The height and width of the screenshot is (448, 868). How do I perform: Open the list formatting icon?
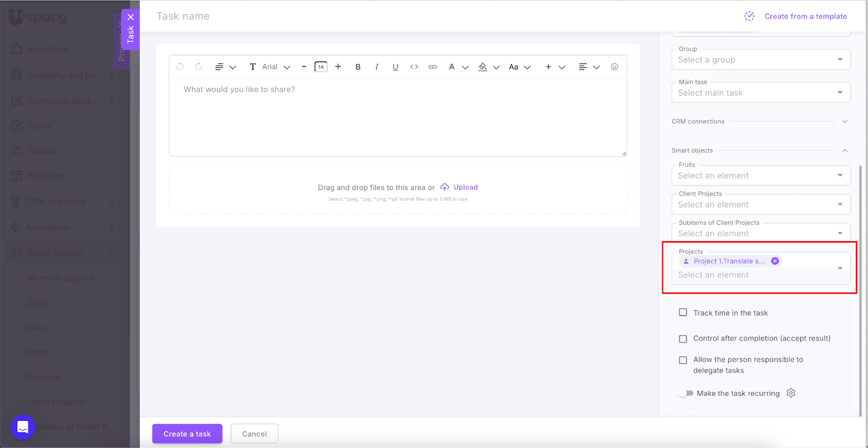pyautogui.click(x=219, y=67)
